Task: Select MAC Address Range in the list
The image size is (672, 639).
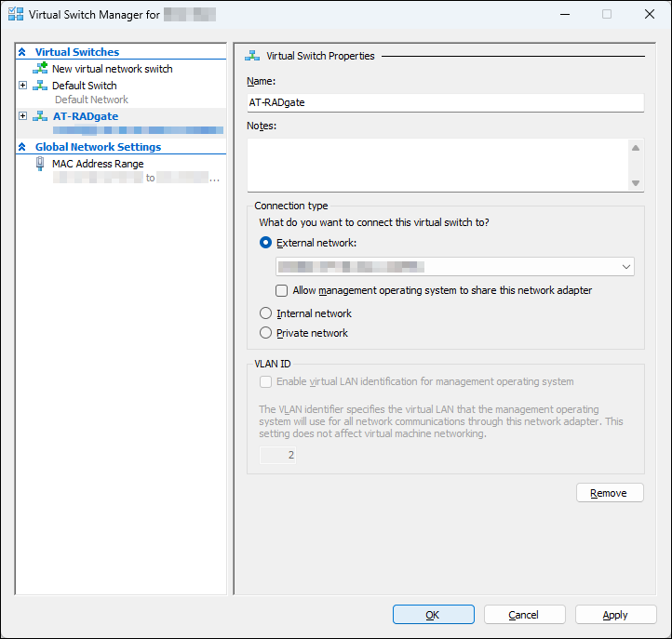Action: pos(98,164)
